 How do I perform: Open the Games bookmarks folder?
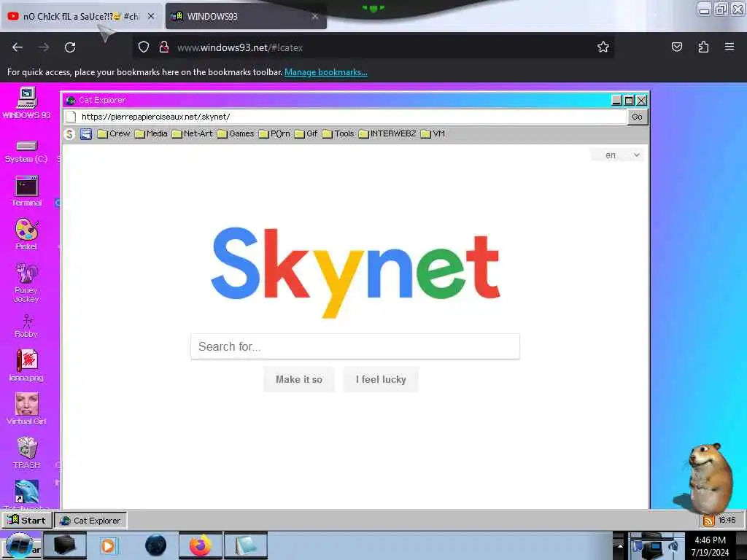coord(236,134)
